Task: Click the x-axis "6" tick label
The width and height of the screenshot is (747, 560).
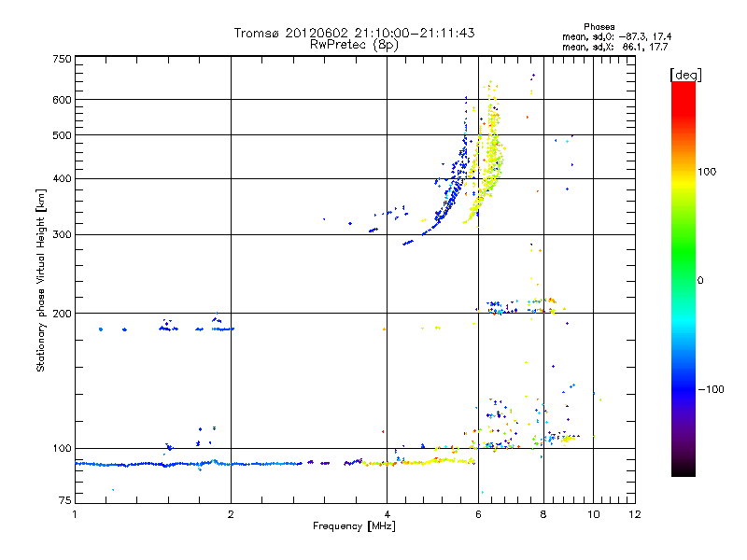Action: (x=478, y=514)
